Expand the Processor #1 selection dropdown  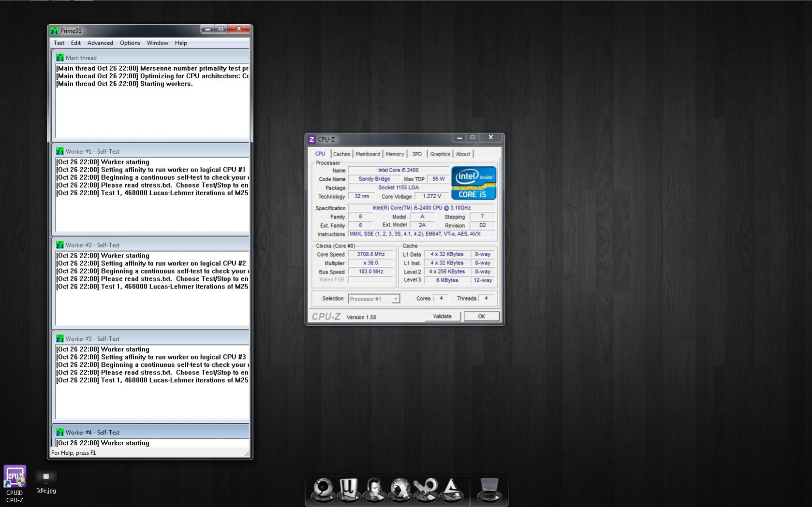point(396,299)
